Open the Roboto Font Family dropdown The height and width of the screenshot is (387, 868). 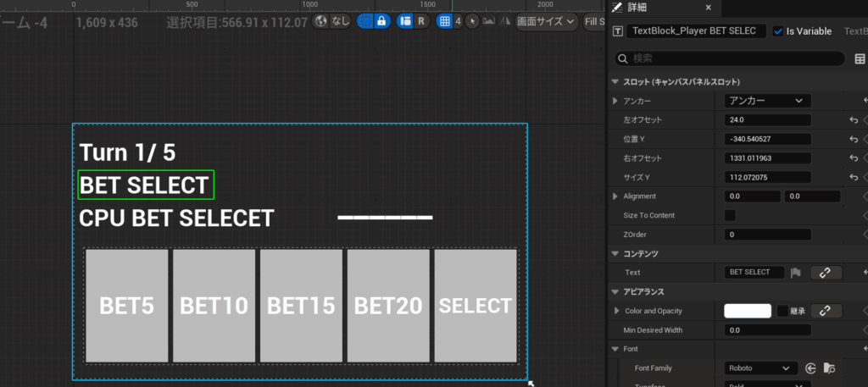(x=760, y=368)
